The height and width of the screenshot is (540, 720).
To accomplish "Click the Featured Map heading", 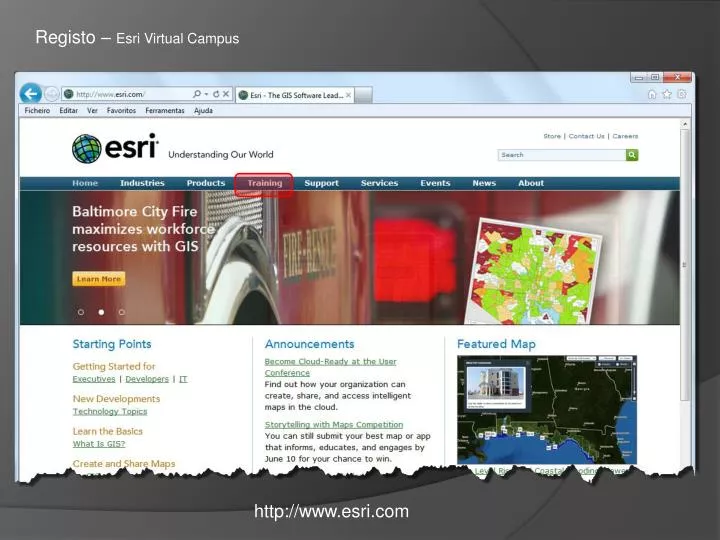I will pyautogui.click(x=496, y=344).
